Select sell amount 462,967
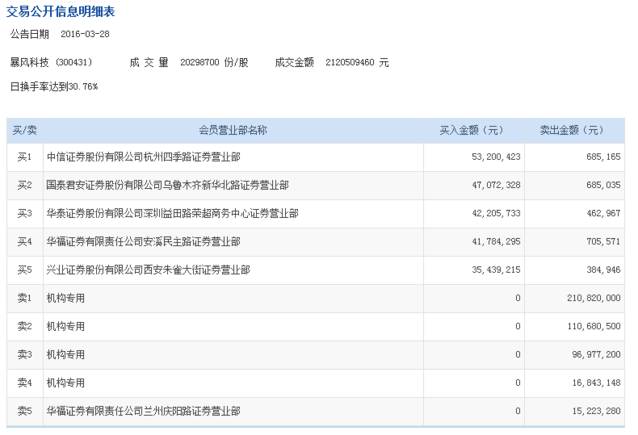The height and width of the screenshot is (435, 638). coord(603,213)
